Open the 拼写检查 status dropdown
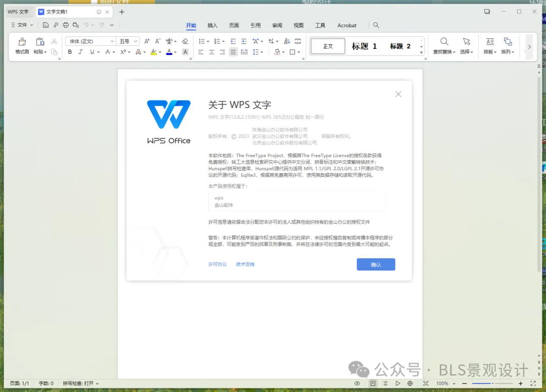 pyautogui.click(x=80, y=383)
